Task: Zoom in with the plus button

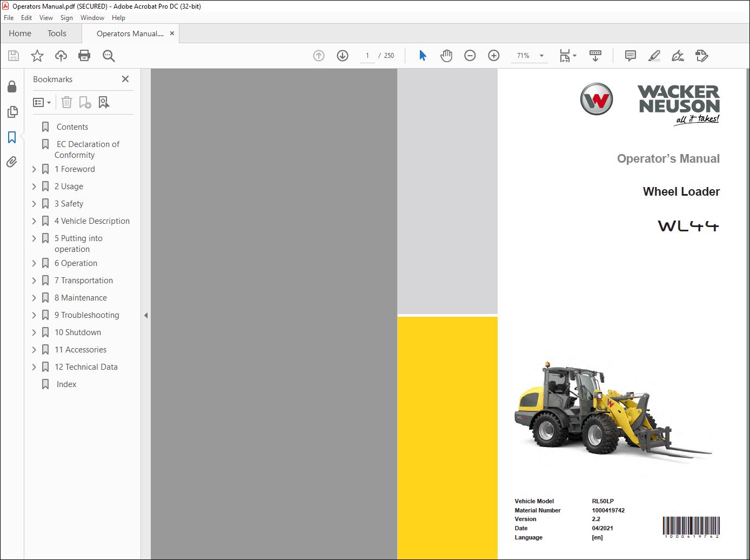Action: tap(494, 56)
